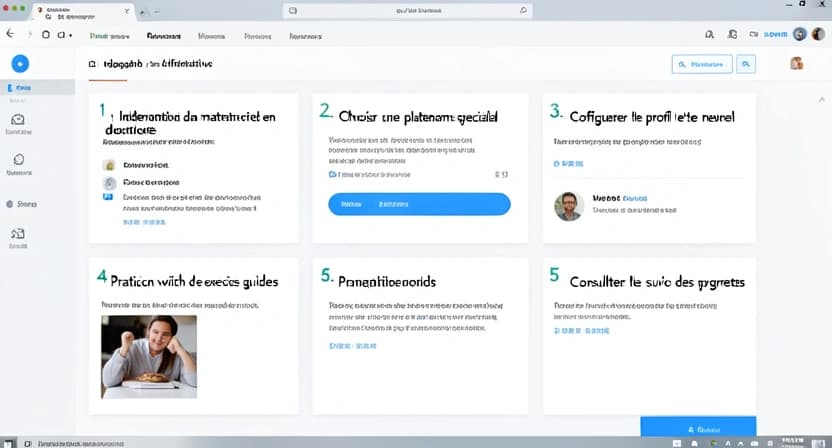Click the user avatar in the top-right toolbar
The image size is (832, 448).
[x=799, y=34]
